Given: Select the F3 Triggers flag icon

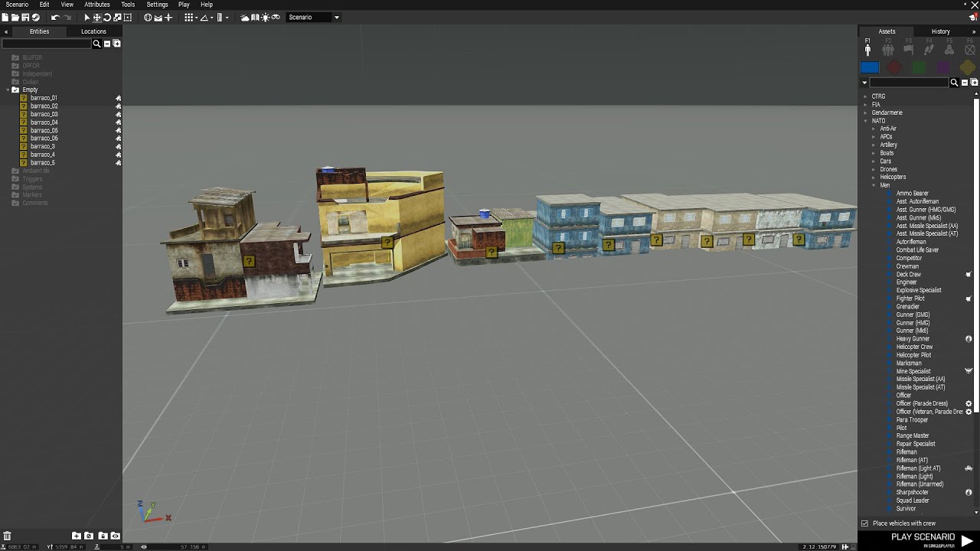Looking at the screenshot, I should [x=908, y=49].
